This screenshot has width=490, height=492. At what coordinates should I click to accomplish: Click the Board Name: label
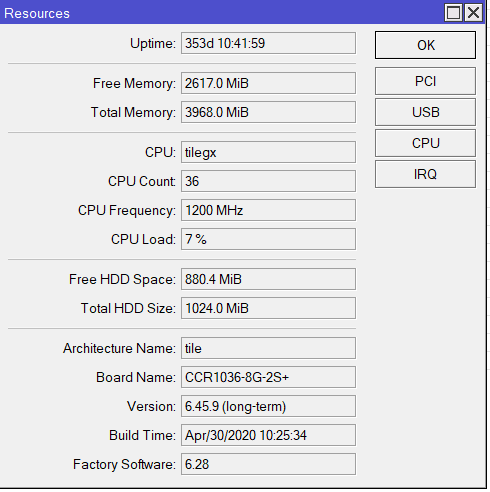[x=136, y=377]
